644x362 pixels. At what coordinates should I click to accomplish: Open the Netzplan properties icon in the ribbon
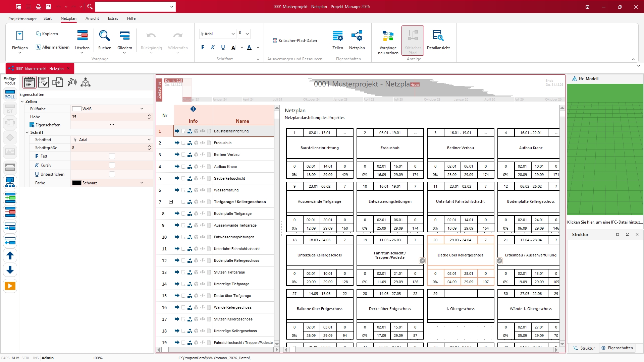click(357, 36)
